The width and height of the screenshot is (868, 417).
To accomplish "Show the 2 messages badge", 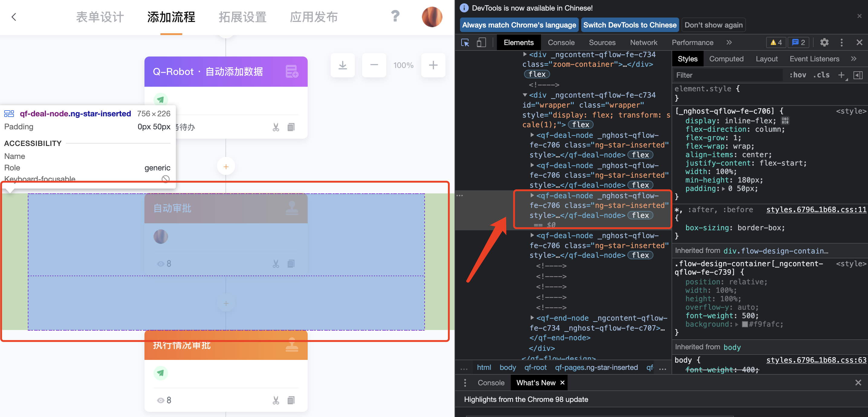I will (798, 42).
